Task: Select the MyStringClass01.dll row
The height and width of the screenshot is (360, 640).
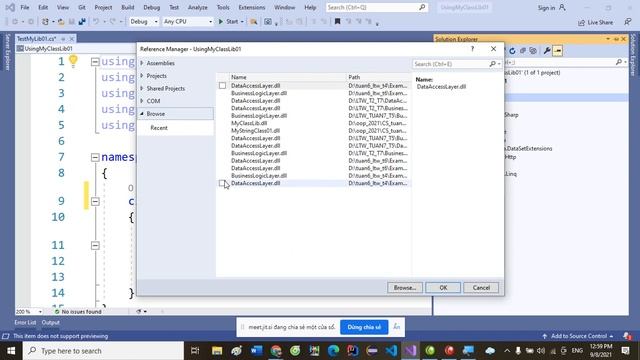Action: 313,131
